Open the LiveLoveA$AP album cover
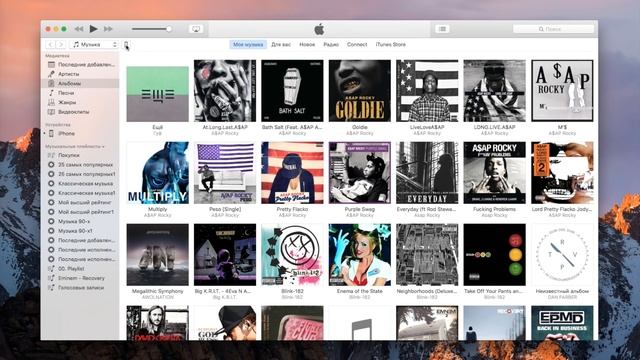This screenshot has width=640, height=360. [427, 91]
